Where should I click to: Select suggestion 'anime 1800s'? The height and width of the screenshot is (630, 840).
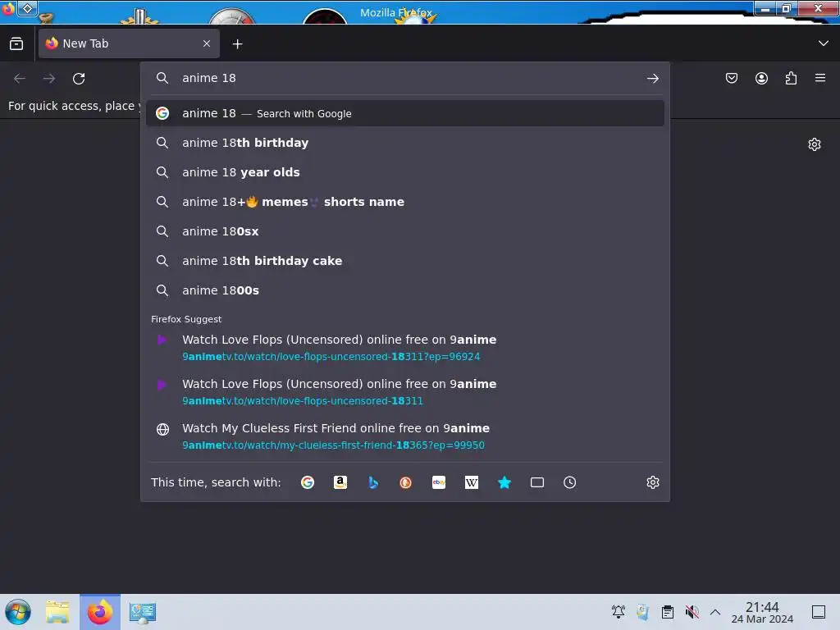tap(405, 290)
